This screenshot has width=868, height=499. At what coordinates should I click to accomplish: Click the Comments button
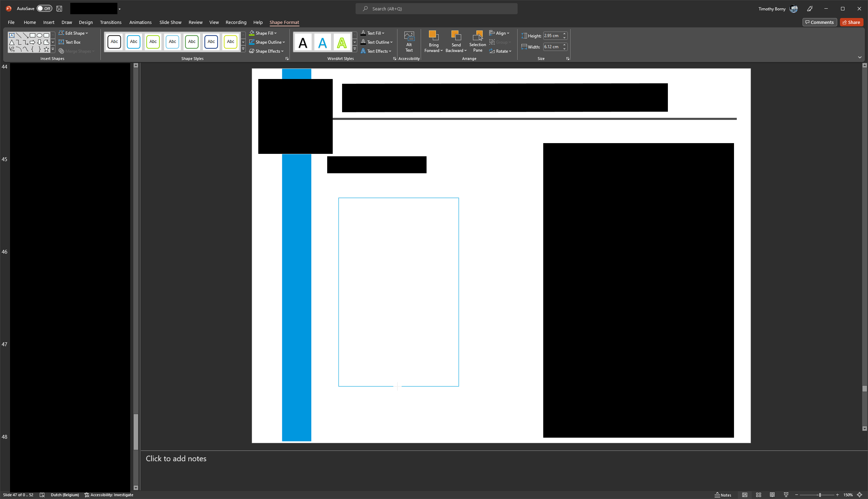coord(819,22)
